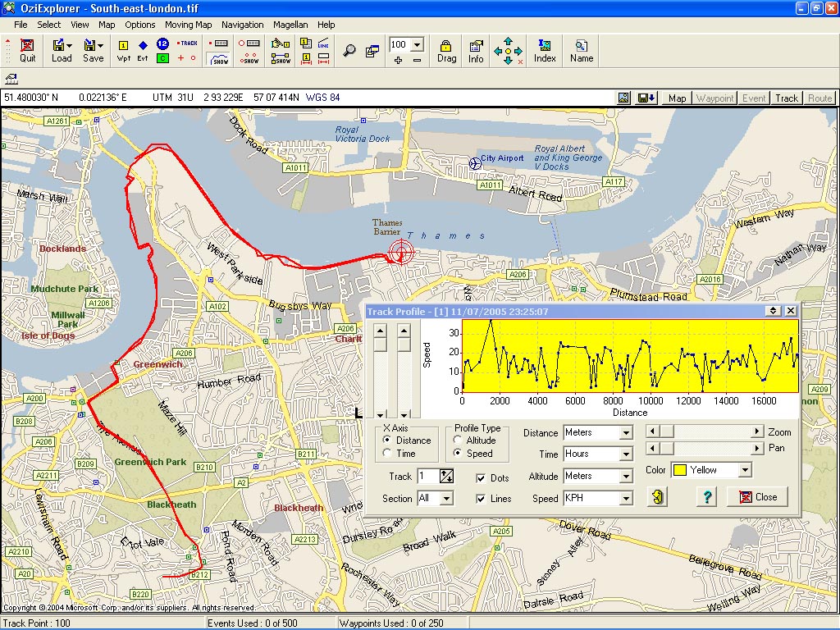Select the Evt event placement tool

click(143, 51)
